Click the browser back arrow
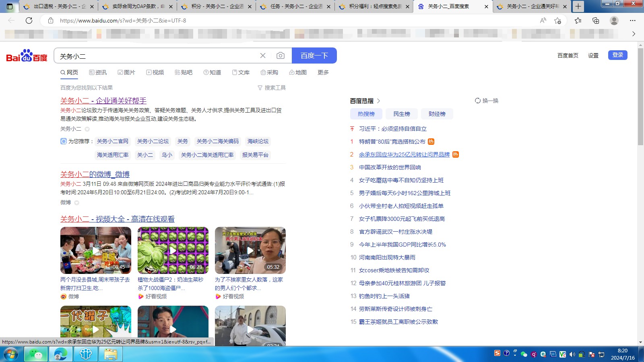This screenshot has width=644, height=362. pos(11,21)
